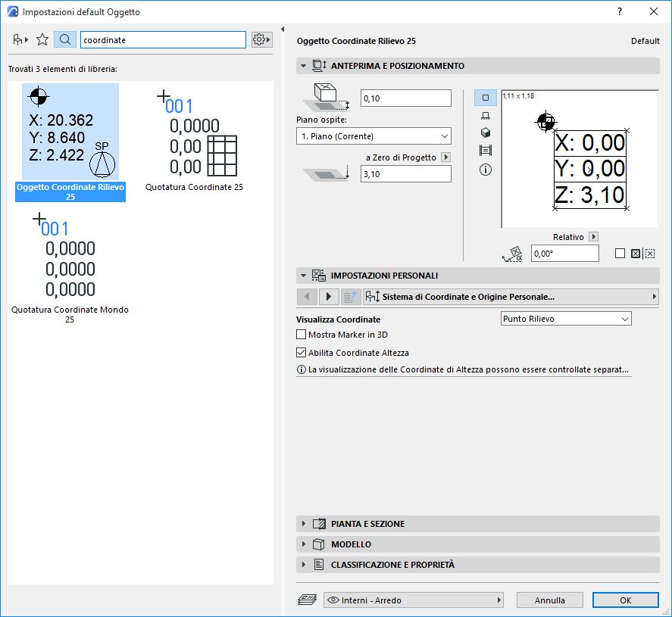Open the Interni - Arredo layer dropdown
This screenshot has width=672, height=617.
pyautogui.click(x=413, y=600)
